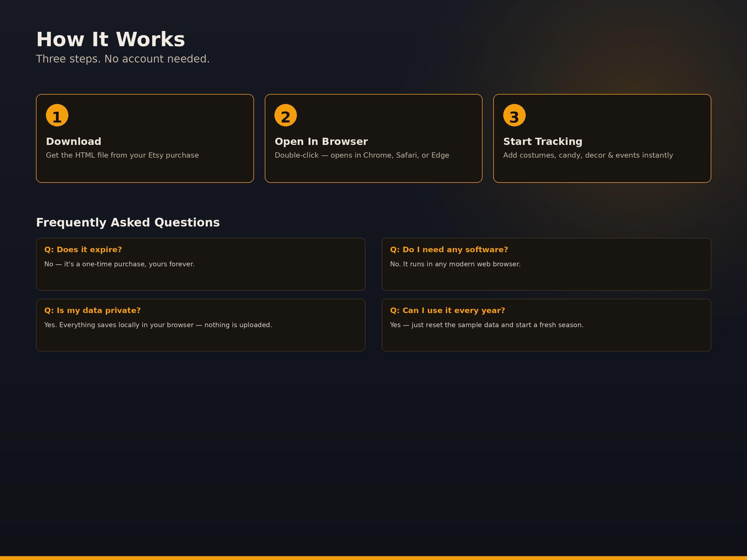Click "Add costumes, candy, decor & events instantly"
The width and height of the screenshot is (747, 560).
pyautogui.click(x=588, y=155)
